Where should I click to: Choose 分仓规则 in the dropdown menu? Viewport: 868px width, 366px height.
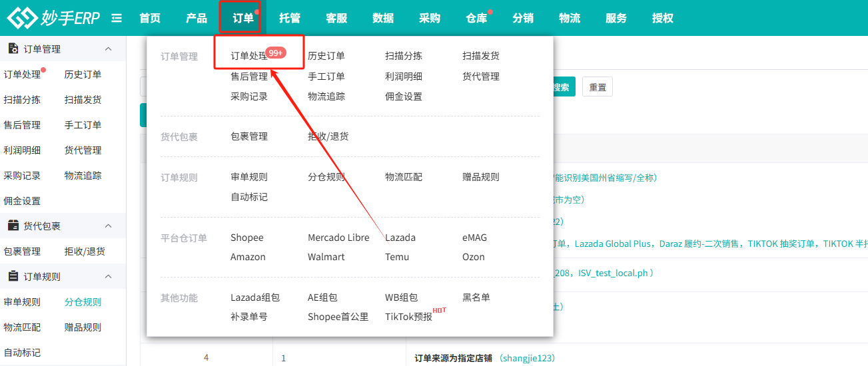(x=326, y=177)
